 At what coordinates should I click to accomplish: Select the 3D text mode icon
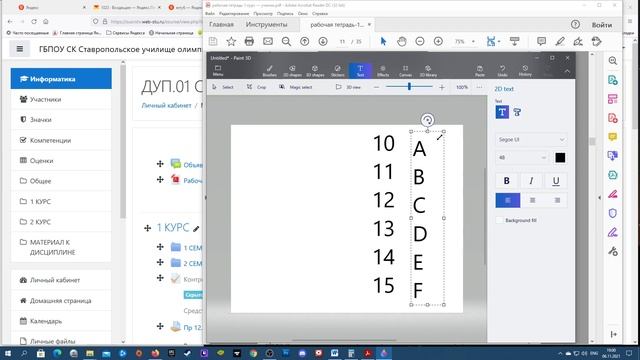517,112
